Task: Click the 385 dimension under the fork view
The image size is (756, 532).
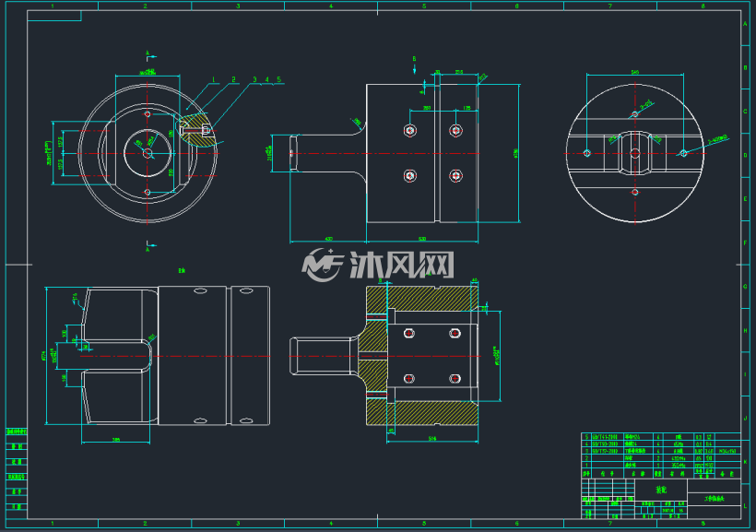Action: [116, 440]
